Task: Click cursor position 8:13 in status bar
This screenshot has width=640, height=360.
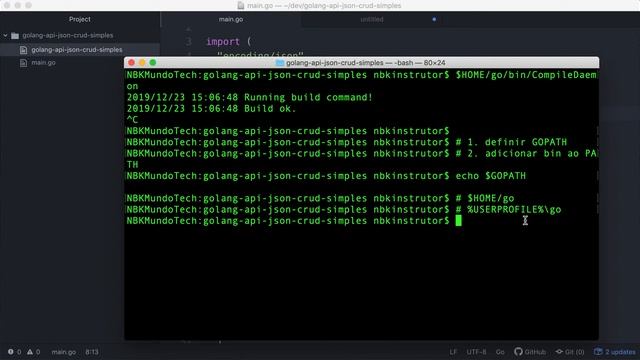Action: coord(92,352)
